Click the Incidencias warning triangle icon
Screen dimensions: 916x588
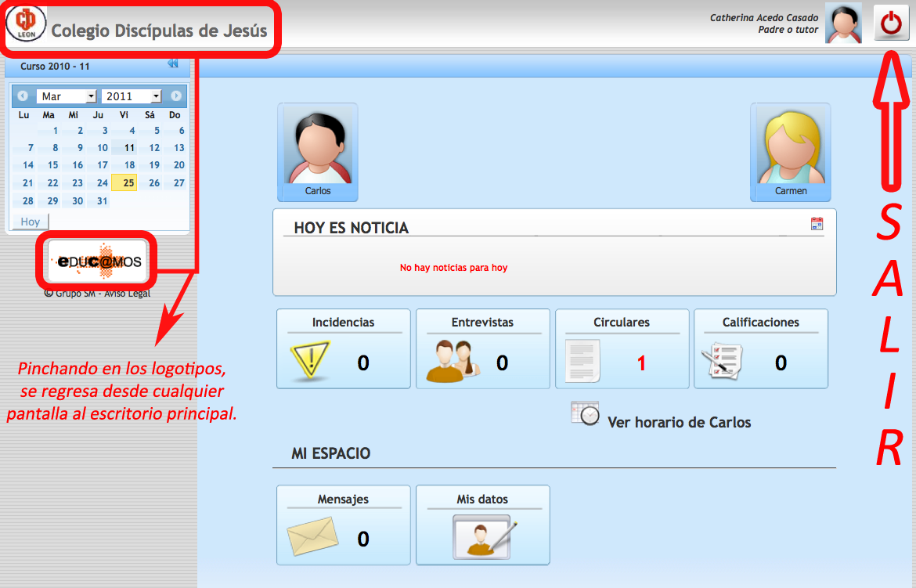pos(310,361)
